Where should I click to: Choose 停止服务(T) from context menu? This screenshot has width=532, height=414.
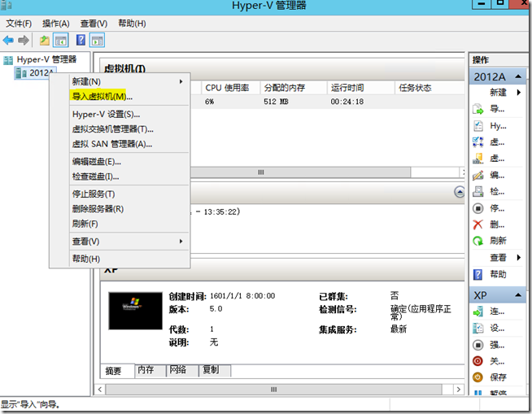129,194
